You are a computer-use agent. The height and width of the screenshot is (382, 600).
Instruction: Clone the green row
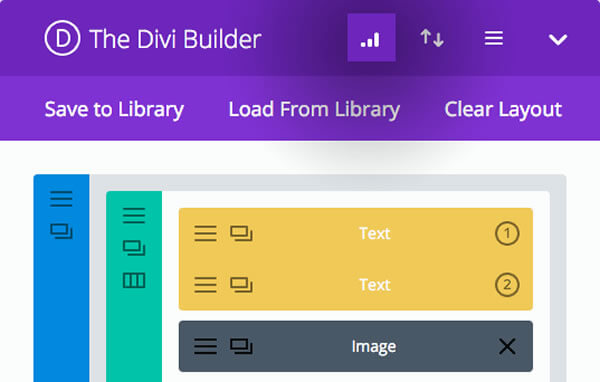(x=134, y=248)
